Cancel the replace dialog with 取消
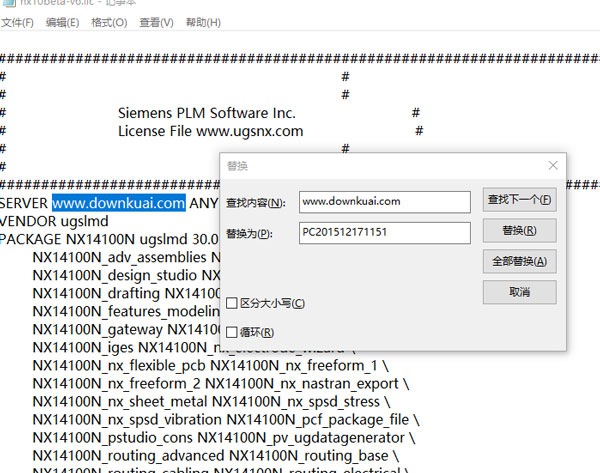 [519, 292]
